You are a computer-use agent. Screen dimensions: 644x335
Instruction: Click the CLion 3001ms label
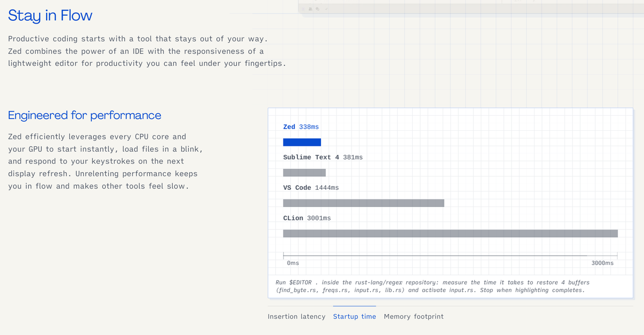tap(306, 218)
